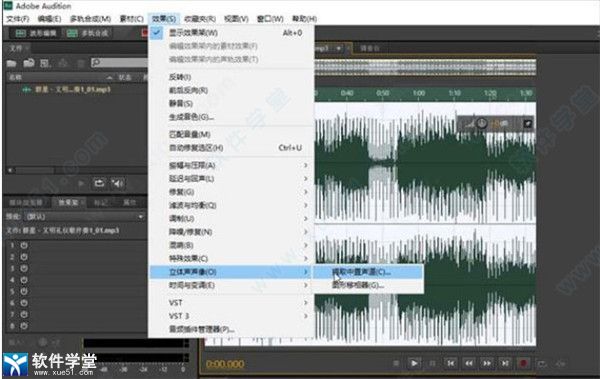Click the open file folder icon
This screenshot has width=600, height=379.
pos(11,63)
